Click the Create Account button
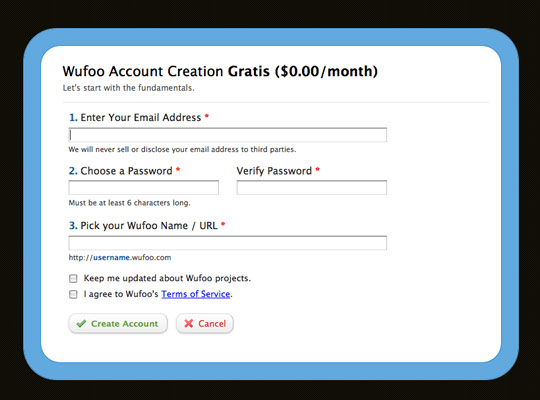 (x=118, y=324)
